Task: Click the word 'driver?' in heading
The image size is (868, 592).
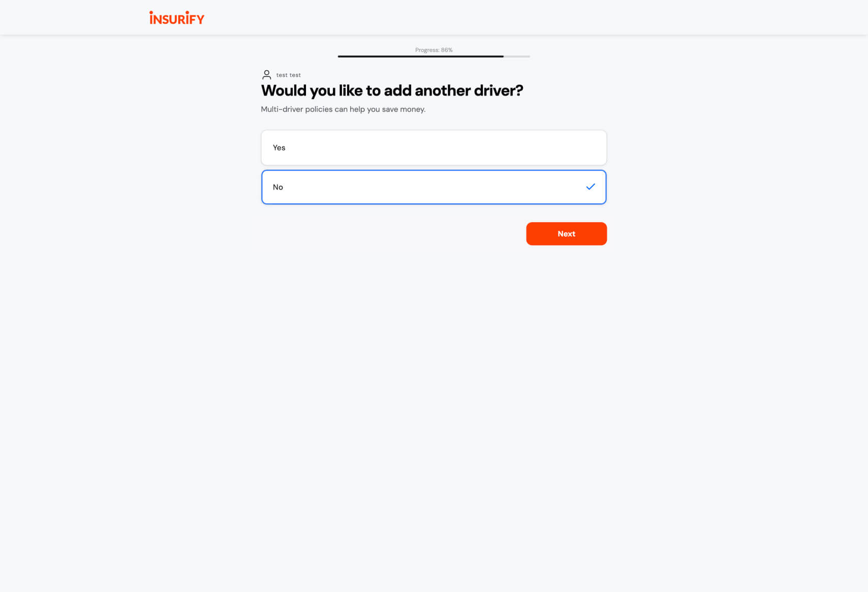Action: [499, 91]
